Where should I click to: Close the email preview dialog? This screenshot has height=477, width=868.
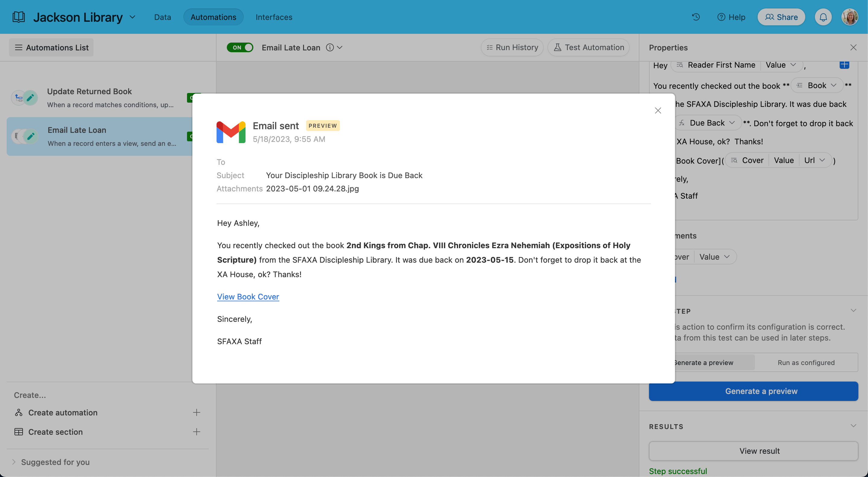coord(658,110)
